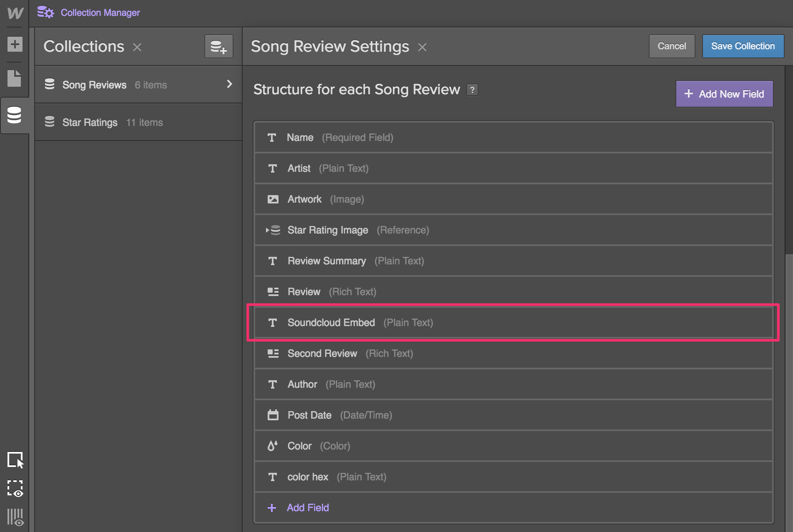Open the Review Summary field

point(514,261)
